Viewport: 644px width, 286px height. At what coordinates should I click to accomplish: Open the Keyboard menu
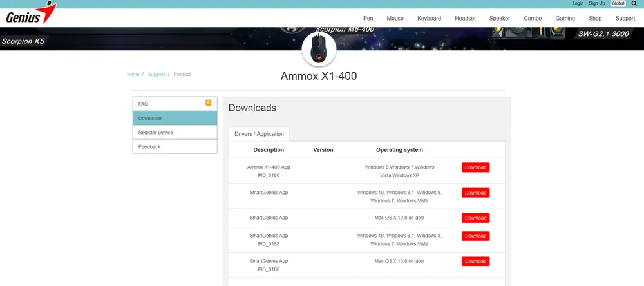[x=429, y=19]
